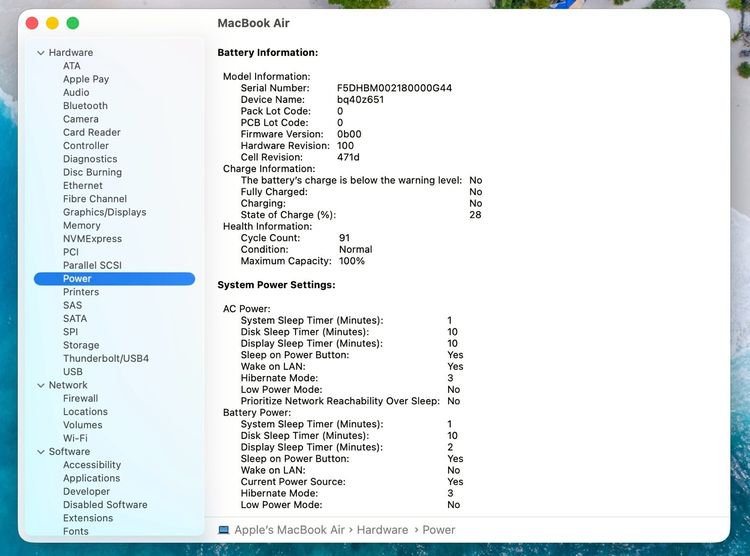This screenshot has height=556, width=750.
Task: Choose Controller in the Hardware list
Action: (x=86, y=145)
